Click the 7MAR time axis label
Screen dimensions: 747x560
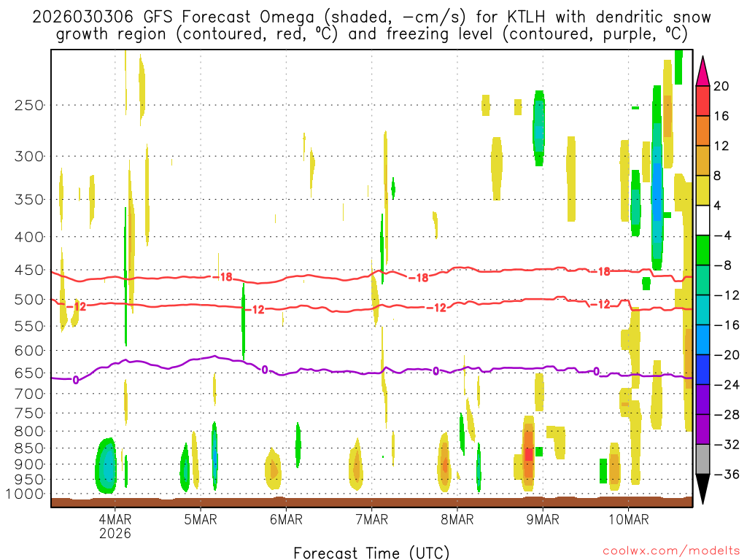[371, 519]
